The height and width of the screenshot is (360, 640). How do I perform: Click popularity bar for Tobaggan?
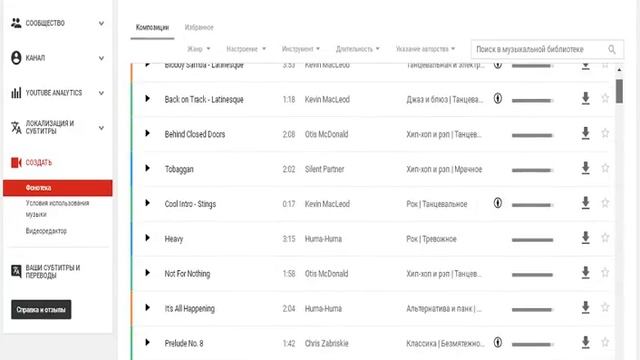532,170
